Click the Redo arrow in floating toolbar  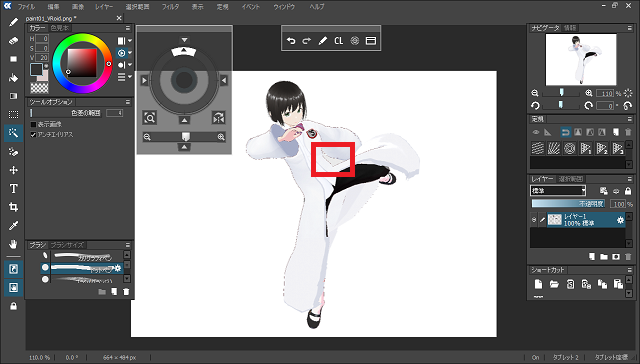(307, 41)
